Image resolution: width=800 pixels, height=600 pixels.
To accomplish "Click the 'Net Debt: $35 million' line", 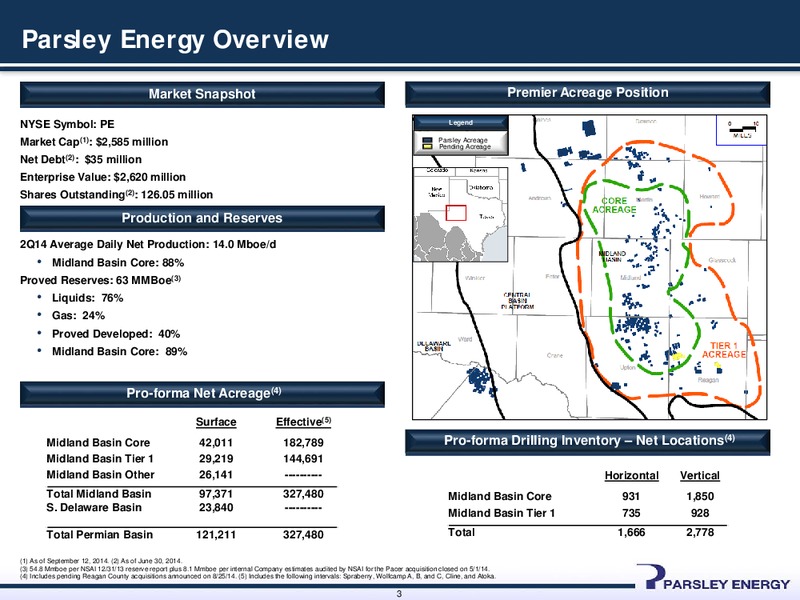I will point(81,160).
